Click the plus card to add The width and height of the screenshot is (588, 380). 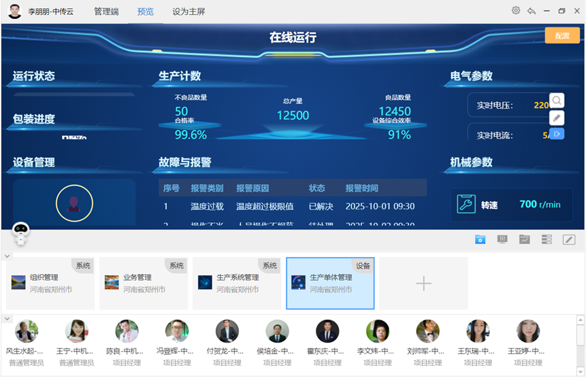[423, 283]
